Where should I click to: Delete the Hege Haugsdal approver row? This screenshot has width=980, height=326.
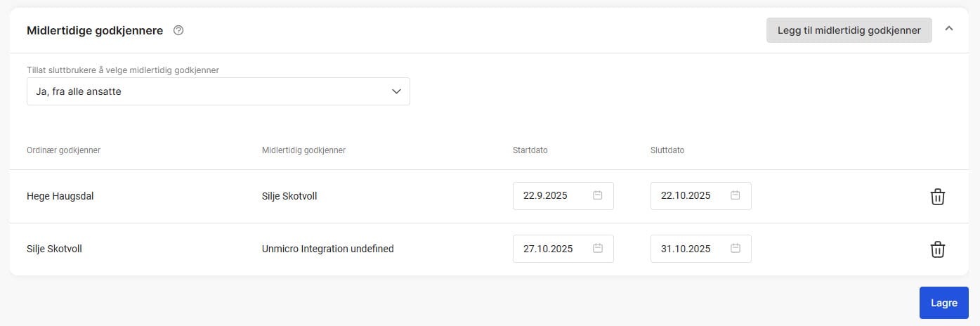pos(937,197)
